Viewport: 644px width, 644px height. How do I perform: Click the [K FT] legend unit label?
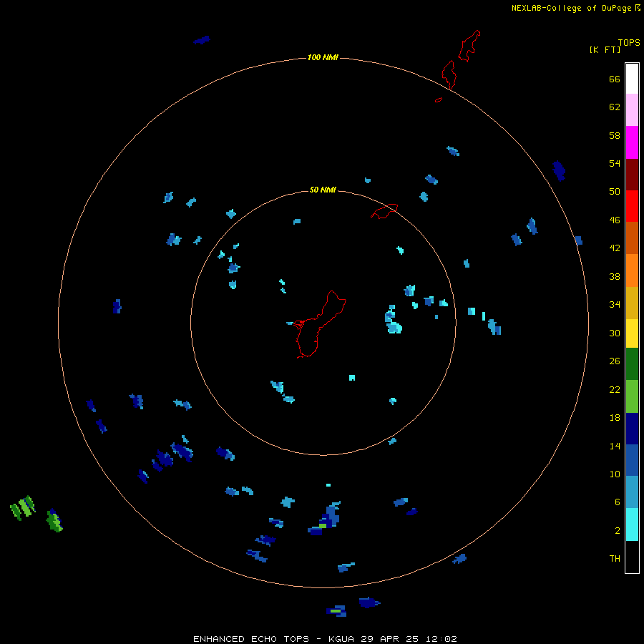pyautogui.click(x=605, y=50)
